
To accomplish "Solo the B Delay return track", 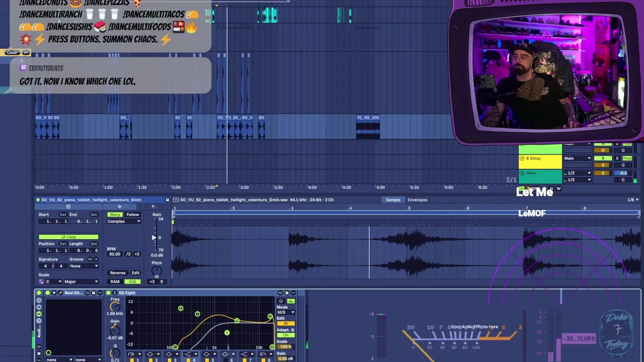I will click(617, 158).
